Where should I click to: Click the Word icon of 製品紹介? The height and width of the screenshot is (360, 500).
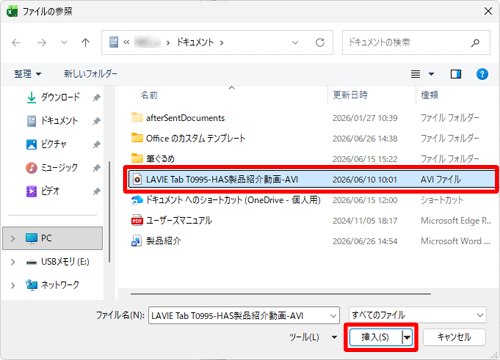click(x=137, y=241)
